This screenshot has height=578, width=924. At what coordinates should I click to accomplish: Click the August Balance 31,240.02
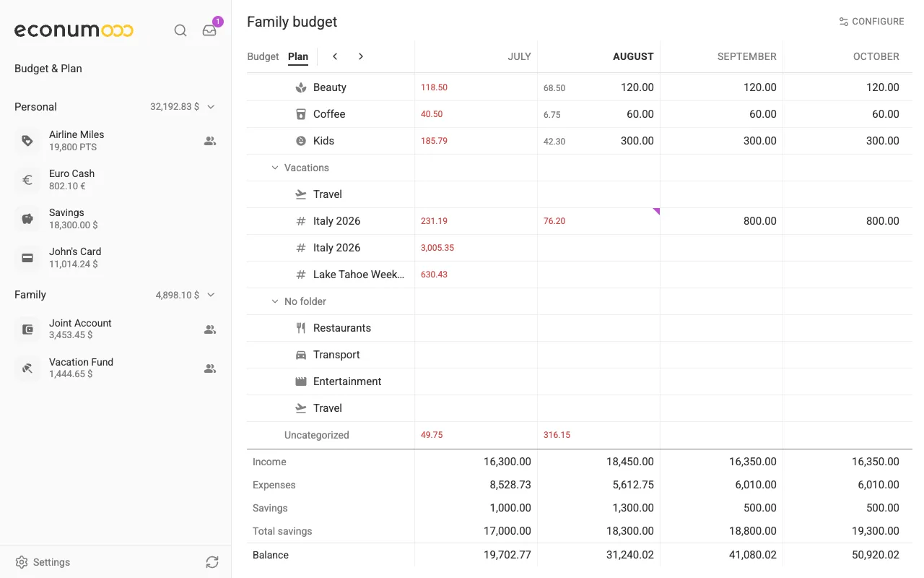630,555
